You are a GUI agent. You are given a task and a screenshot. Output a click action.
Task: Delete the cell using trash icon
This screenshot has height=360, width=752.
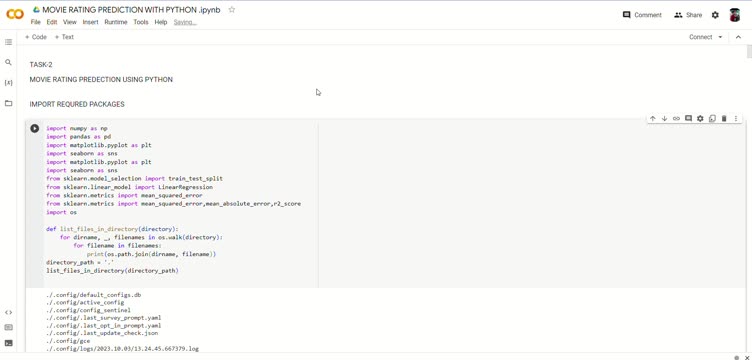724,118
